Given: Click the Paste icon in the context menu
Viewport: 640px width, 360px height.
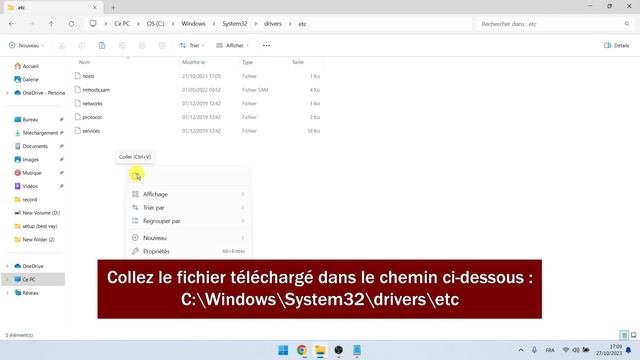Looking at the screenshot, I should pos(136,176).
